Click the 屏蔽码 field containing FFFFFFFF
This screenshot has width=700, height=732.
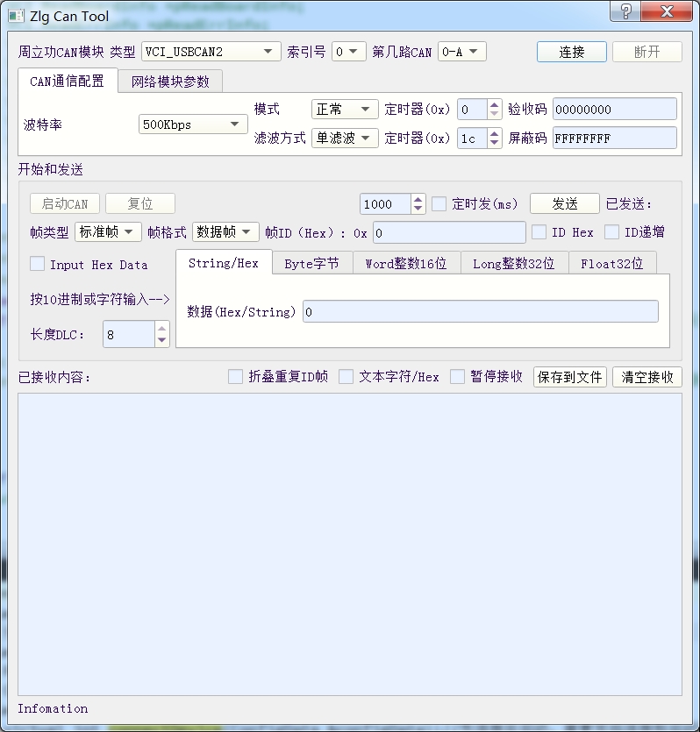615,139
